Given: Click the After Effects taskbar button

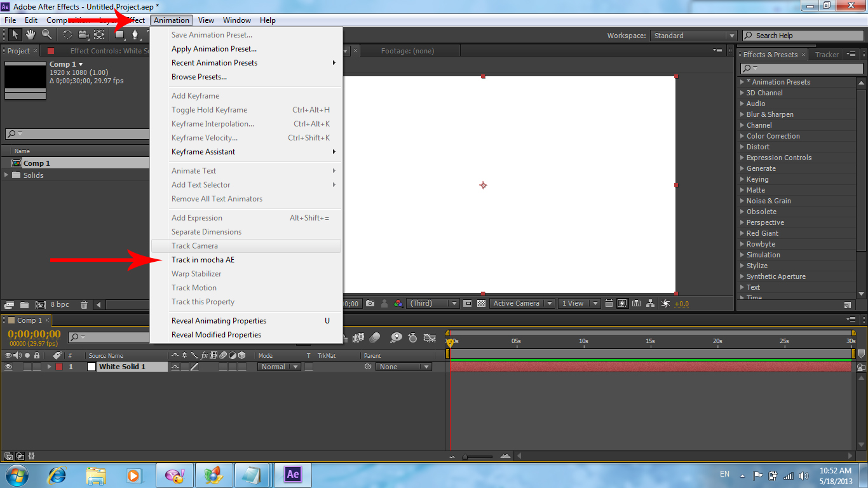Looking at the screenshot, I should (293, 475).
